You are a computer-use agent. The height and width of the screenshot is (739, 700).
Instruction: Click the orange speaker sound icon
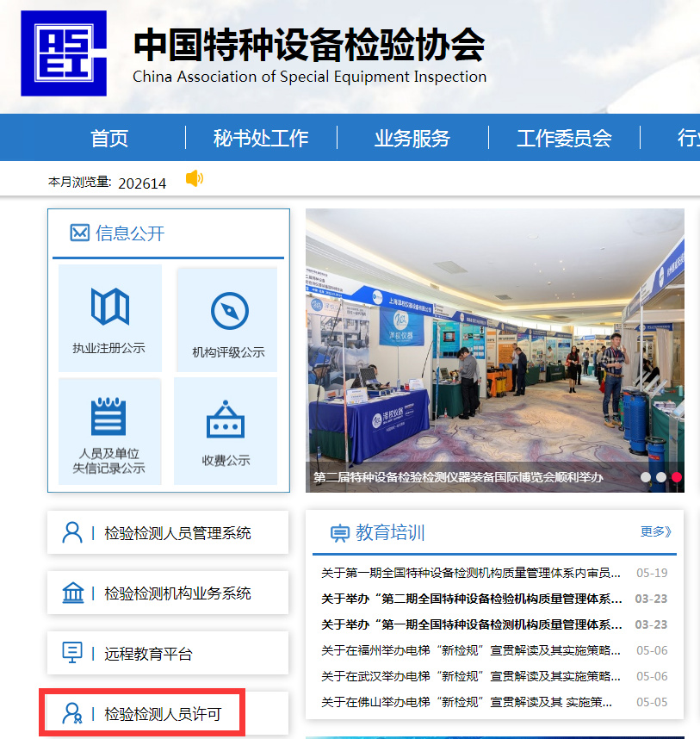coord(194,178)
